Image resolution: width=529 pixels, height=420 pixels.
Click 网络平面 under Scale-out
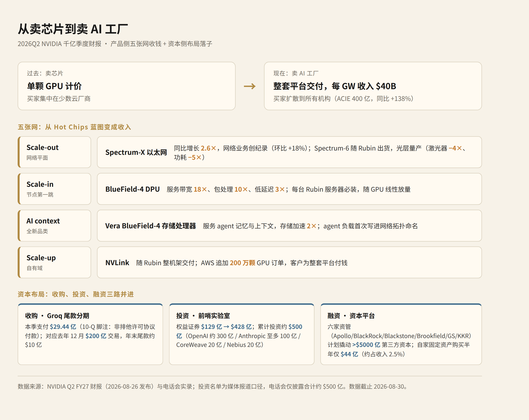coord(37,158)
